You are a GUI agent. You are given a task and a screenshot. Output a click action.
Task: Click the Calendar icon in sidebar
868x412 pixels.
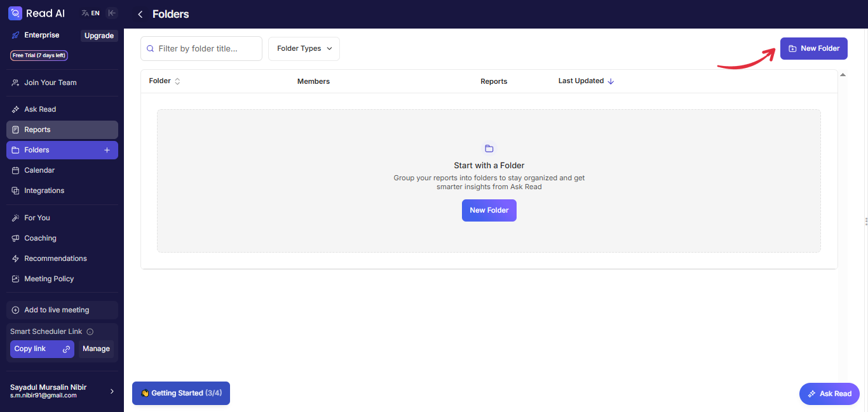coord(15,170)
